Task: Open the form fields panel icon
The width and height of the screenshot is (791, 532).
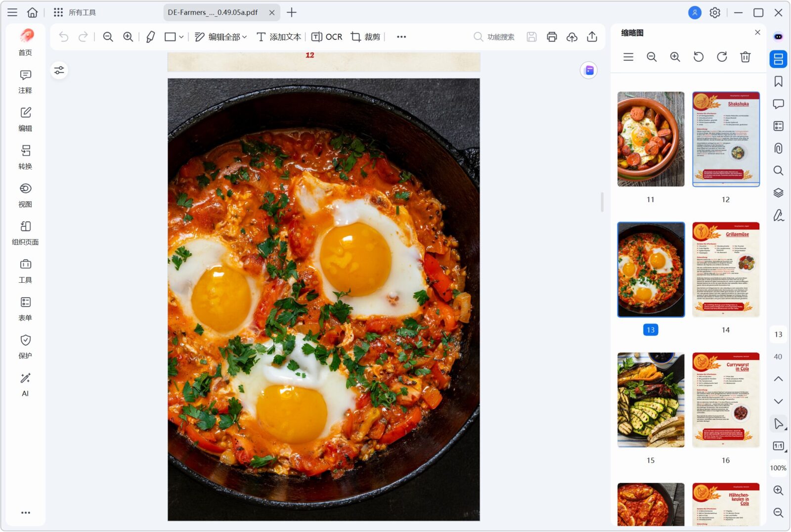Action: coord(778,126)
